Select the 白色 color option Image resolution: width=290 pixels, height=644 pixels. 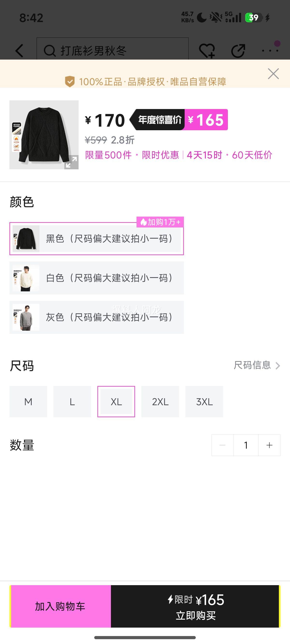tap(96, 278)
